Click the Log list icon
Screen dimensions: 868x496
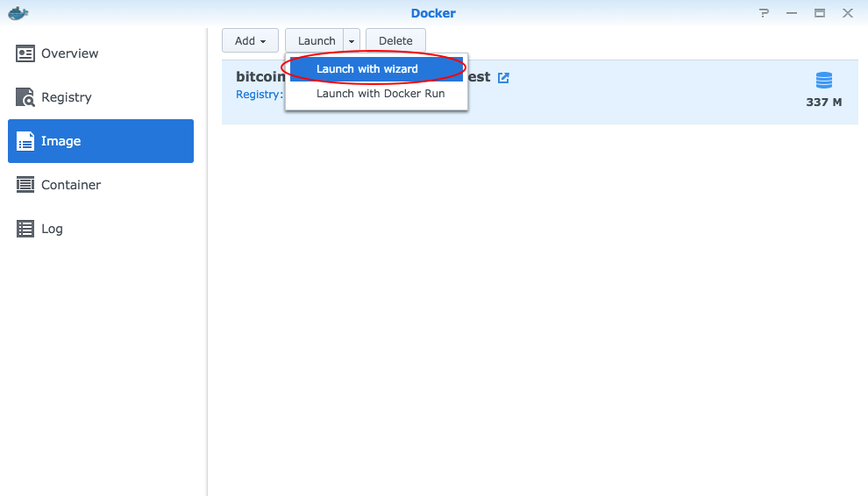click(25, 229)
